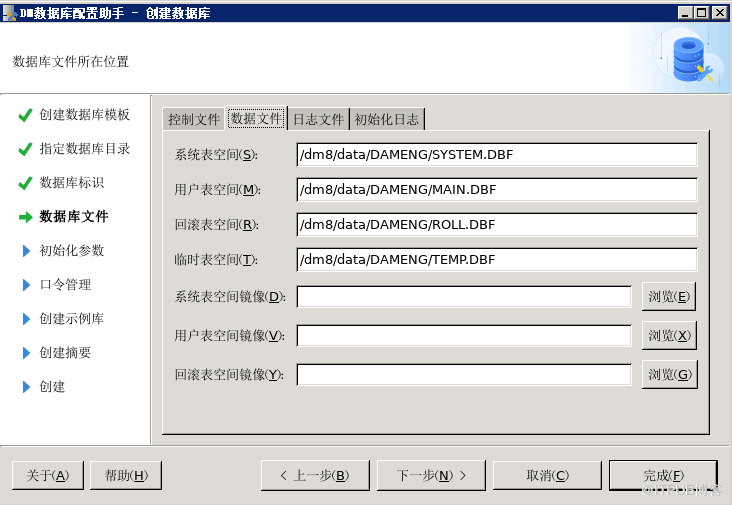Focus the 回滚表空间 ROLL.DBF field
Screen dimensions: 732x505
click(x=497, y=224)
